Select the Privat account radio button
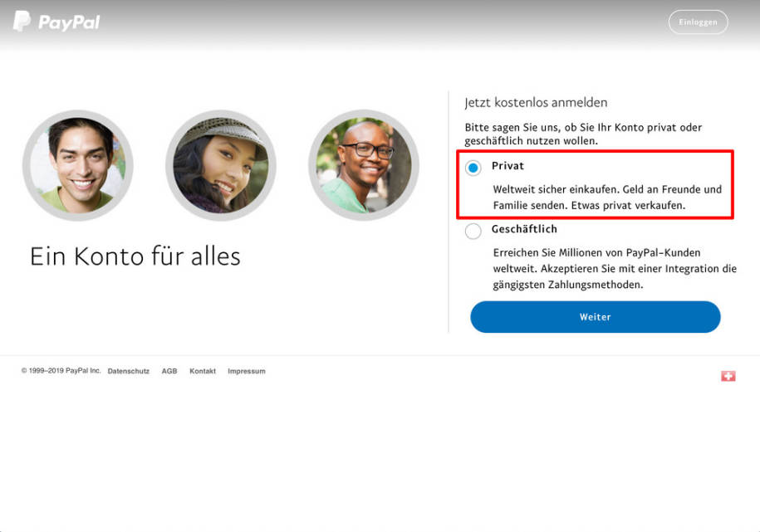Image resolution: width=760 pixels, height=532 pixels. tap(473, 168)
